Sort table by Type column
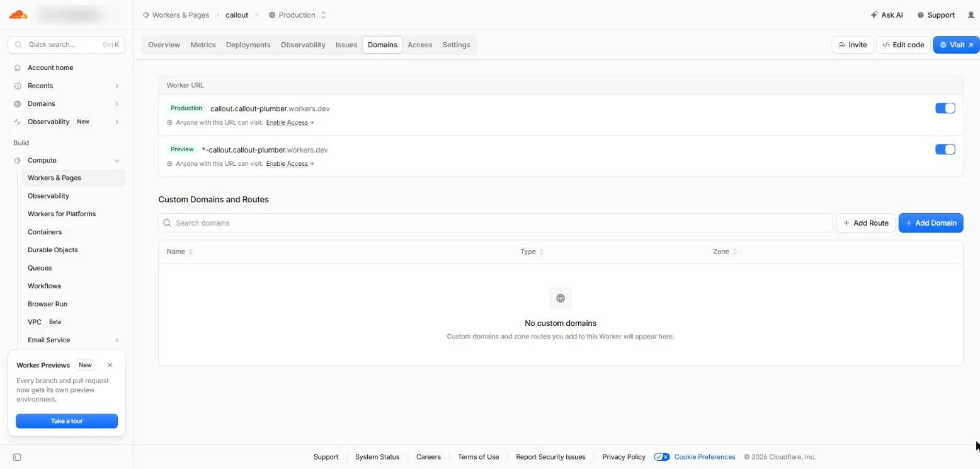The height and width of the screenshot is (469, 980). click(x=532, y=252)
